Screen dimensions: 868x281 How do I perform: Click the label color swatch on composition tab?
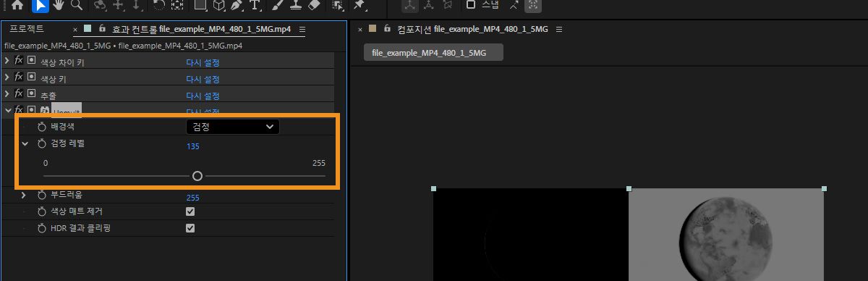(x=373, y=29)
